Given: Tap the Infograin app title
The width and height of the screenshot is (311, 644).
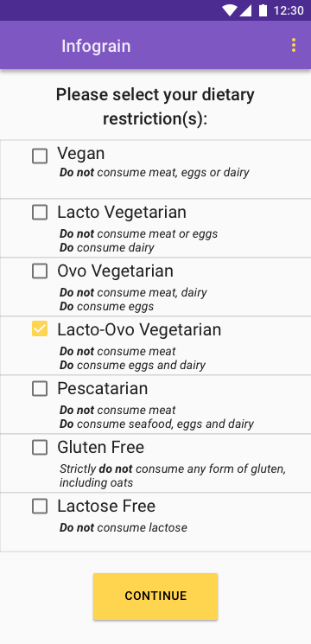Looking at the screenshot, I should [96, 46].
